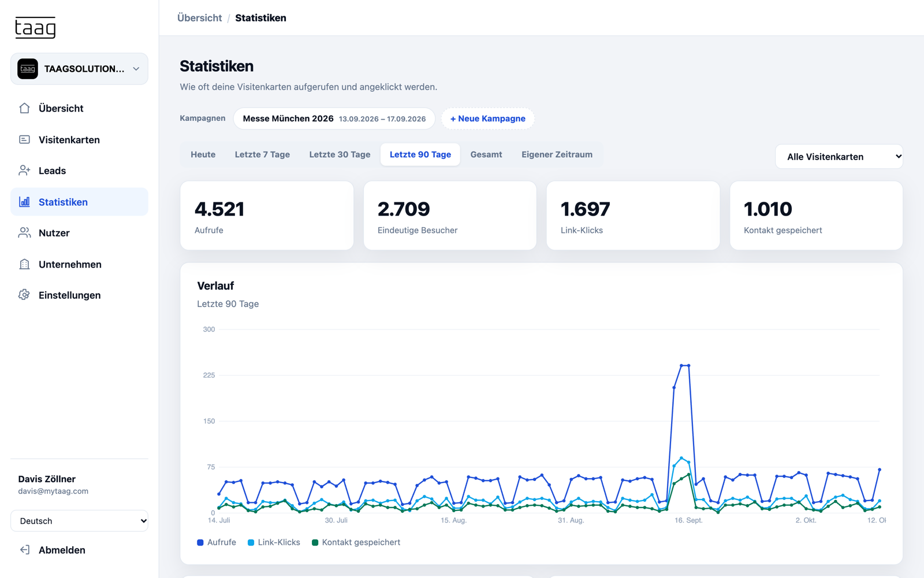Click the Unternehmen building icon
The height and width of the screenshot is (578, 924).
24,264
